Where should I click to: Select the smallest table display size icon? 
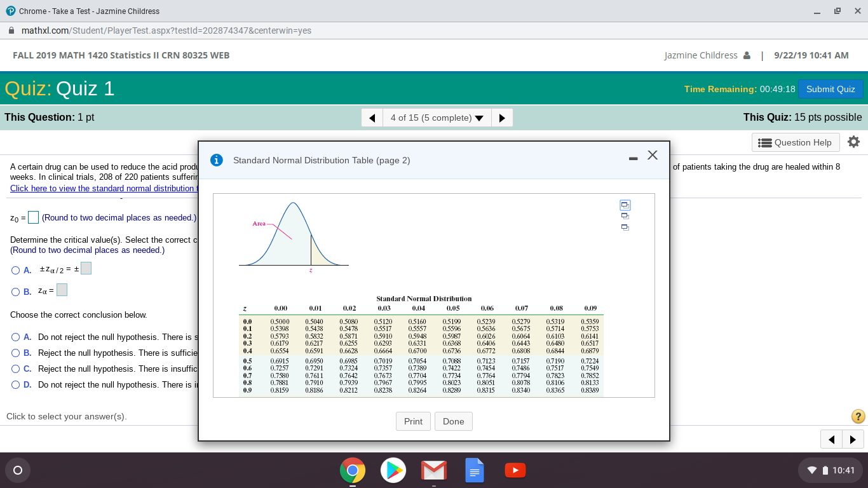point(625,227)
